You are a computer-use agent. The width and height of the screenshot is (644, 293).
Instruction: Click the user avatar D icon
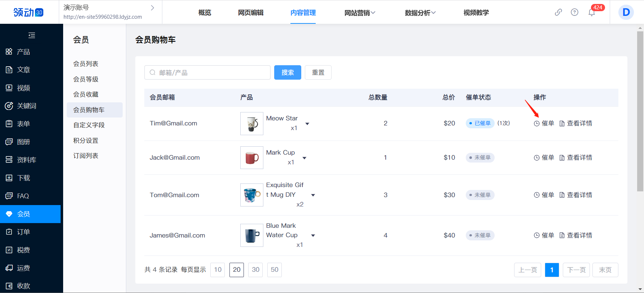[x=626, y=13]
